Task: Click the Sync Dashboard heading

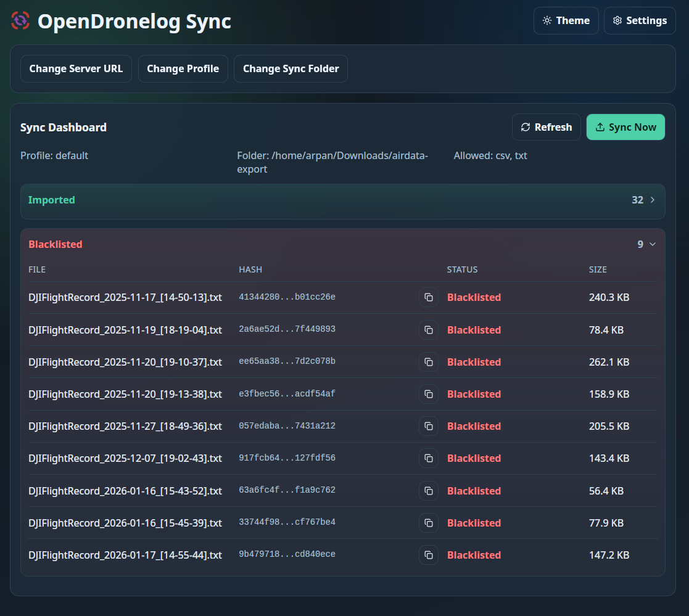Action: tap(64, 128)
